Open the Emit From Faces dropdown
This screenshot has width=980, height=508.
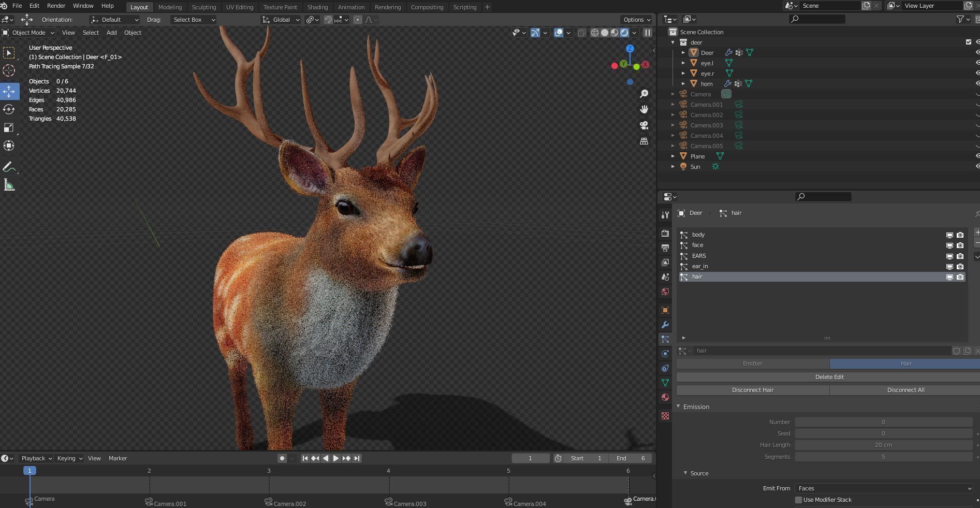click(884, 488)
